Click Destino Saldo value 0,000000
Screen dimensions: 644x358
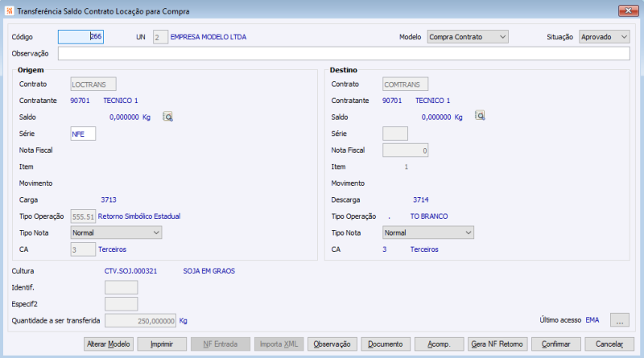point(436,117)
